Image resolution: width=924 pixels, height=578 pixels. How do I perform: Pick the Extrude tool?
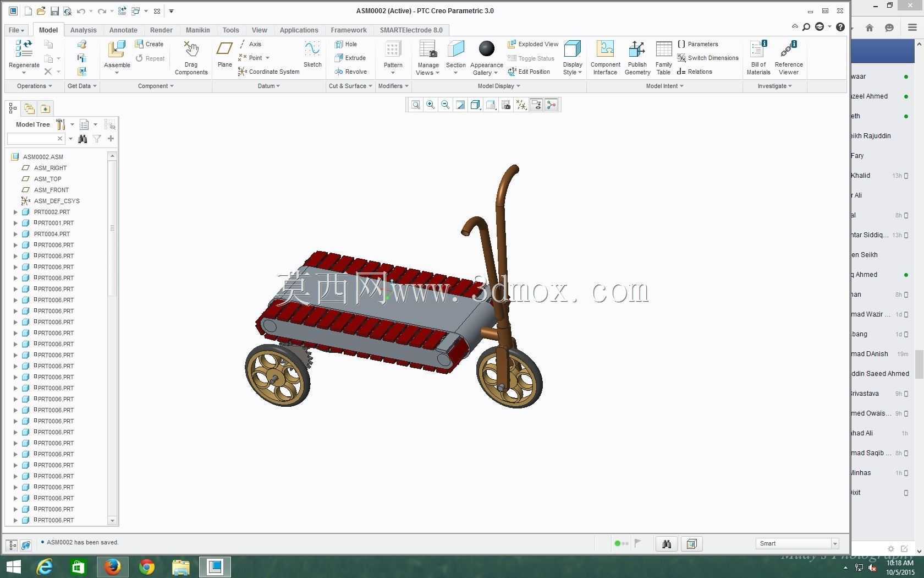[x=350, y=58]
